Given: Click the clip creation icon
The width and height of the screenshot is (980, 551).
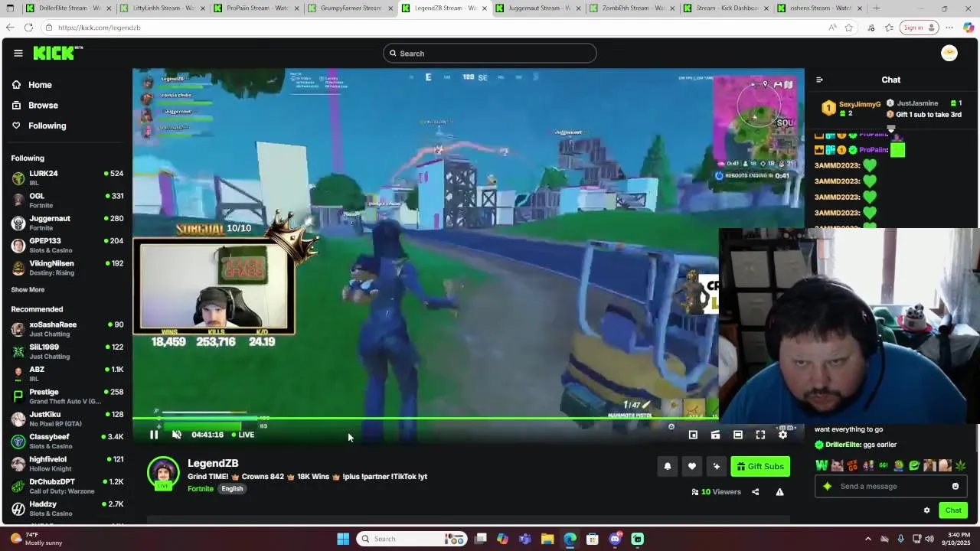Looking at the screenshot, I should click(x=715, y=435).
